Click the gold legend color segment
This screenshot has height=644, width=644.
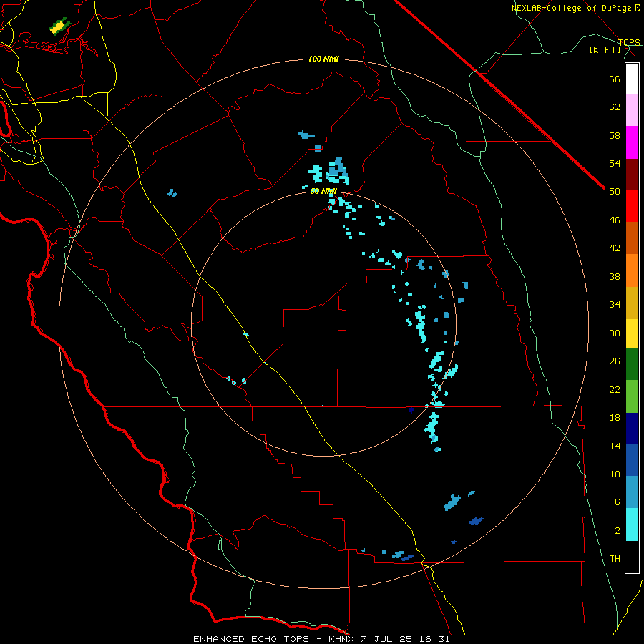click(632, 303)
